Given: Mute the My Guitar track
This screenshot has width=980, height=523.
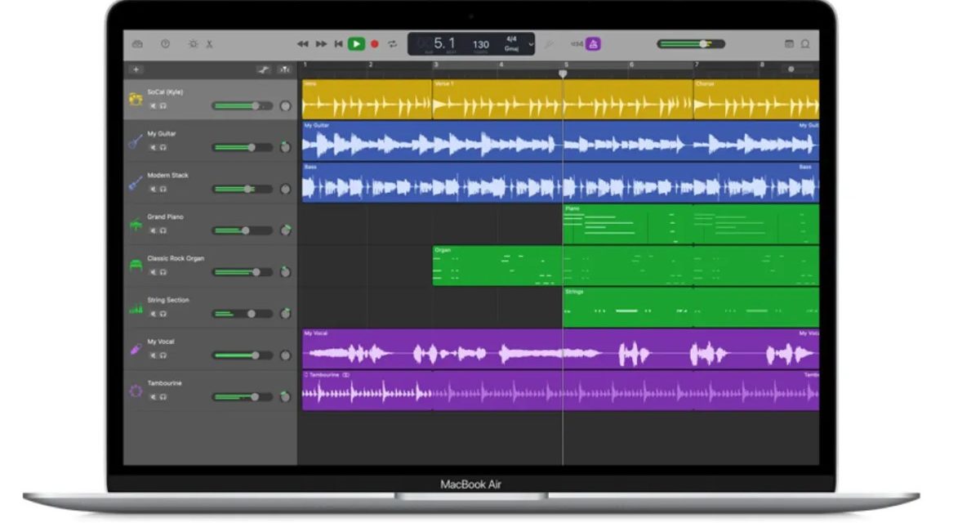Looking at the screenshot, I should [x=153, y=147].
